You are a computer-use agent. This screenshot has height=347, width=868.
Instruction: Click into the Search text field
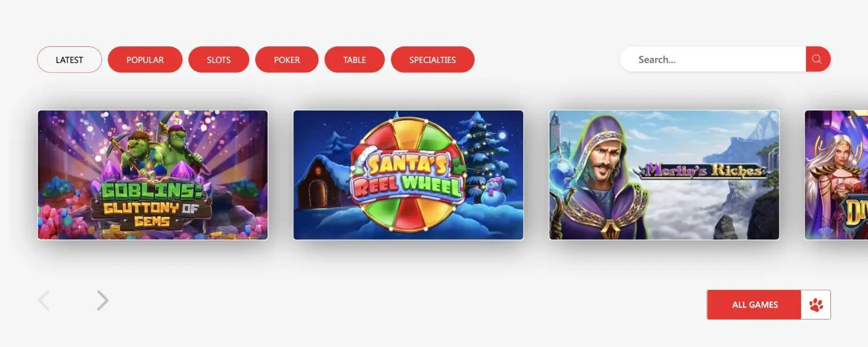[x=713, y=59]
